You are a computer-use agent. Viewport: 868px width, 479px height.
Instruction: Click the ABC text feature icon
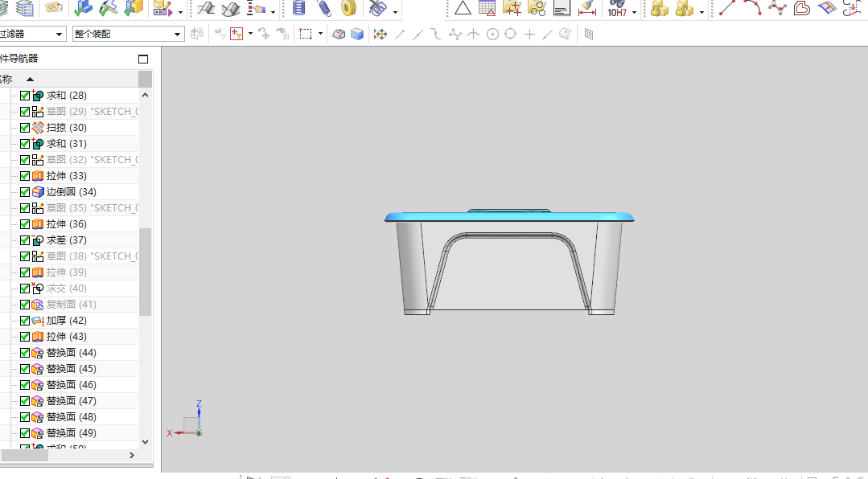162,8
